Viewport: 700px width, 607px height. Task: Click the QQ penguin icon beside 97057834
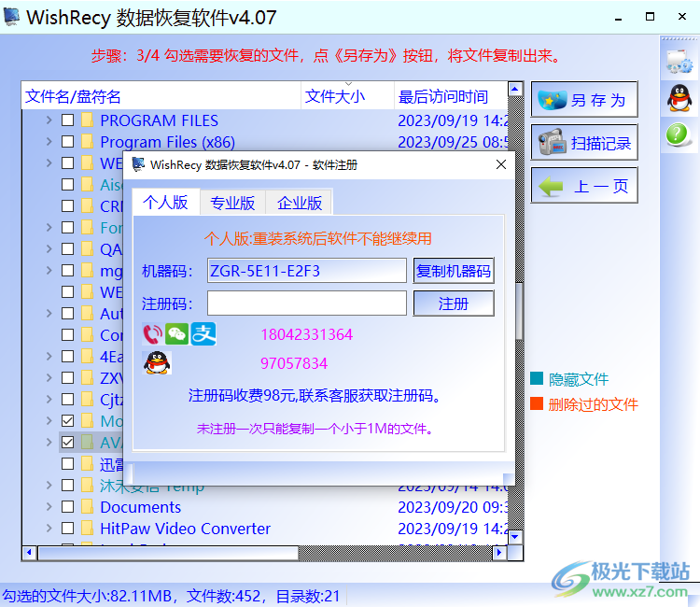[157, 362]
